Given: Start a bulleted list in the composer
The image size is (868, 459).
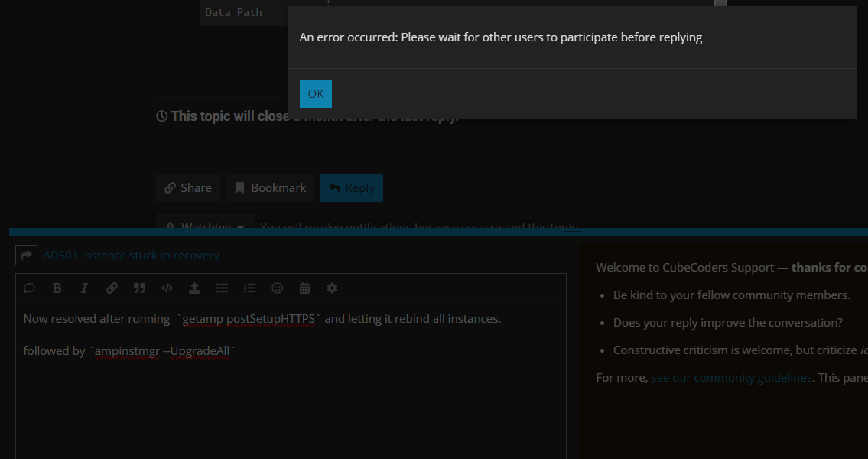Looking at the screenshot, I should 222,288.
